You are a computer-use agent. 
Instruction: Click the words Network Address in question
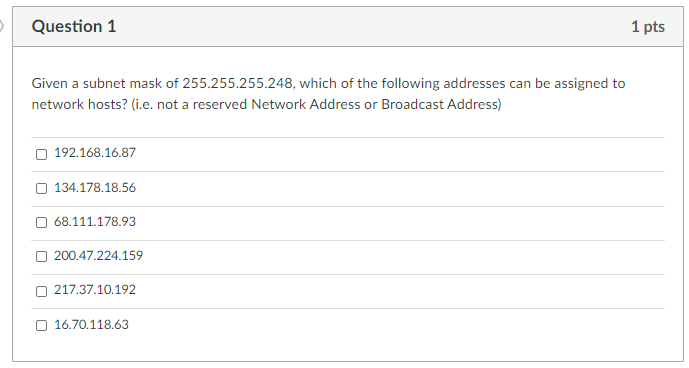(305, 104)
